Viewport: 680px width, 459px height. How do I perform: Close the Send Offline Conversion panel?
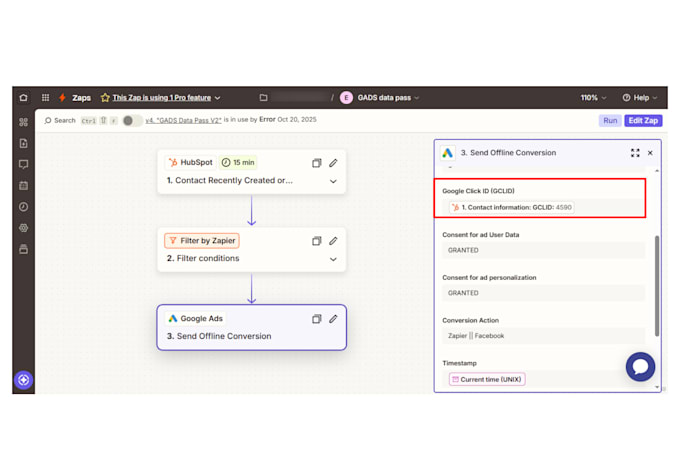650,153
